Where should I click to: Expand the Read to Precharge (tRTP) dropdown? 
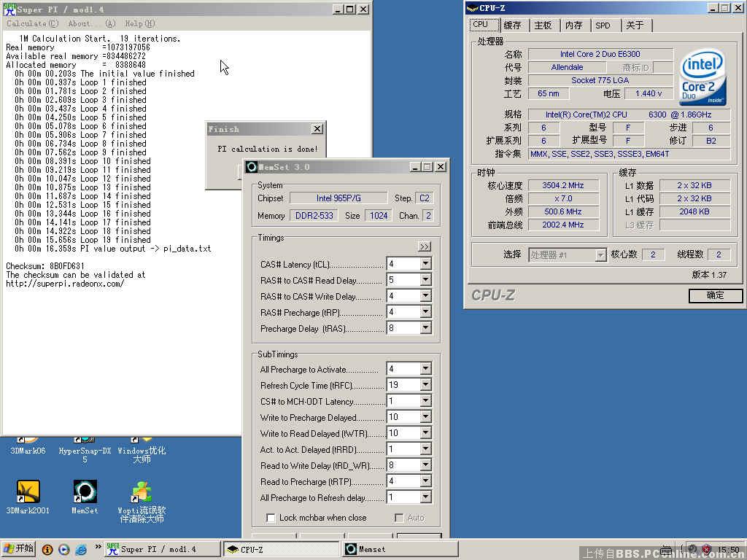click(426, 481)
